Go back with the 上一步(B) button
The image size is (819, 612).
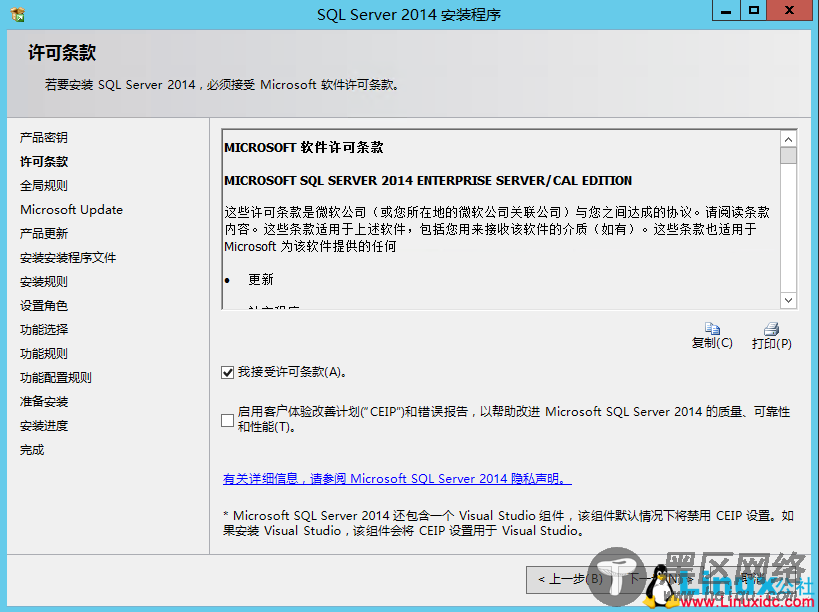click(570, 579)
